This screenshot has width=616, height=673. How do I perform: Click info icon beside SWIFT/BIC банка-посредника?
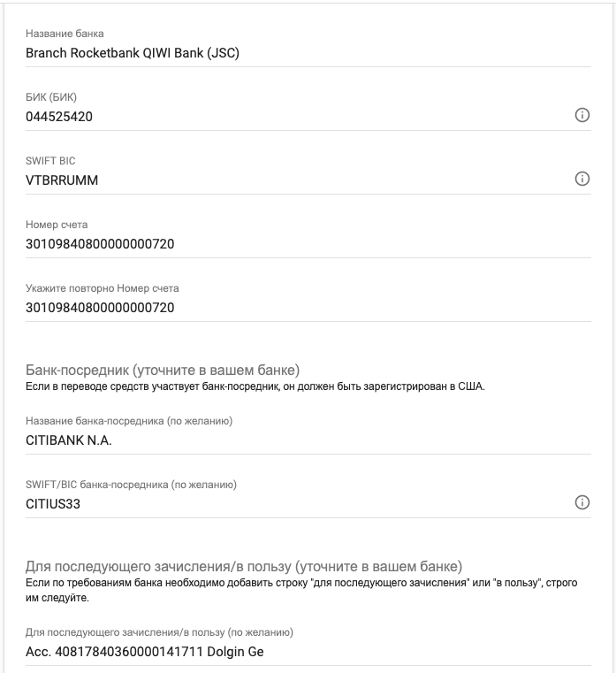tap(582, 503)
